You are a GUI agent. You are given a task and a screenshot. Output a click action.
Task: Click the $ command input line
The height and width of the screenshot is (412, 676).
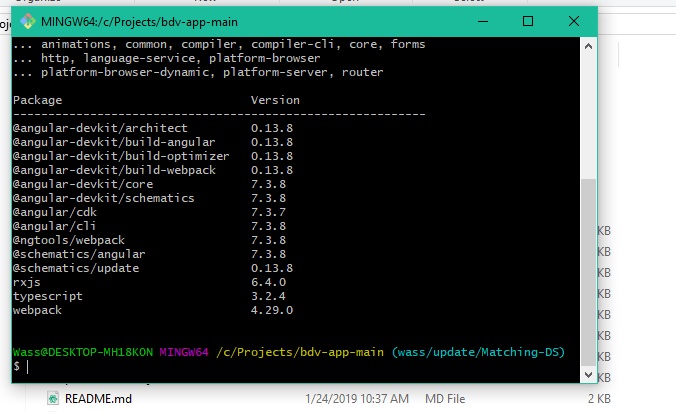[296, 367]
